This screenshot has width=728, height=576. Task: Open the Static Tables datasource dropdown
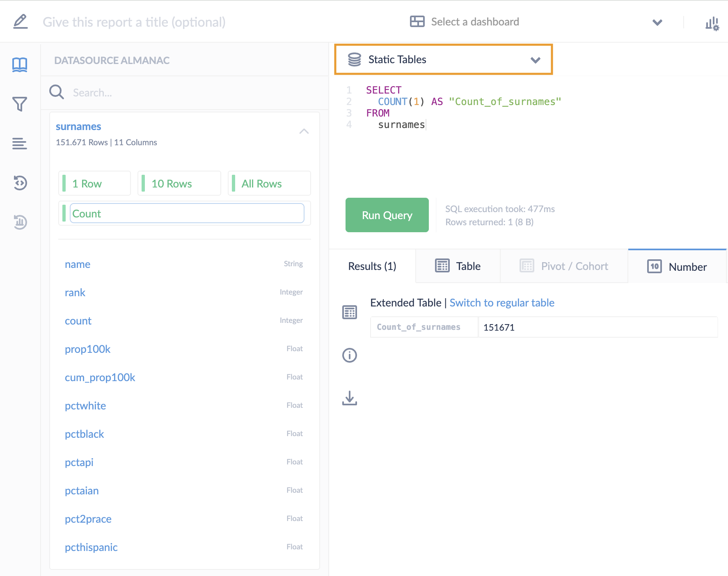click(443, 59)
